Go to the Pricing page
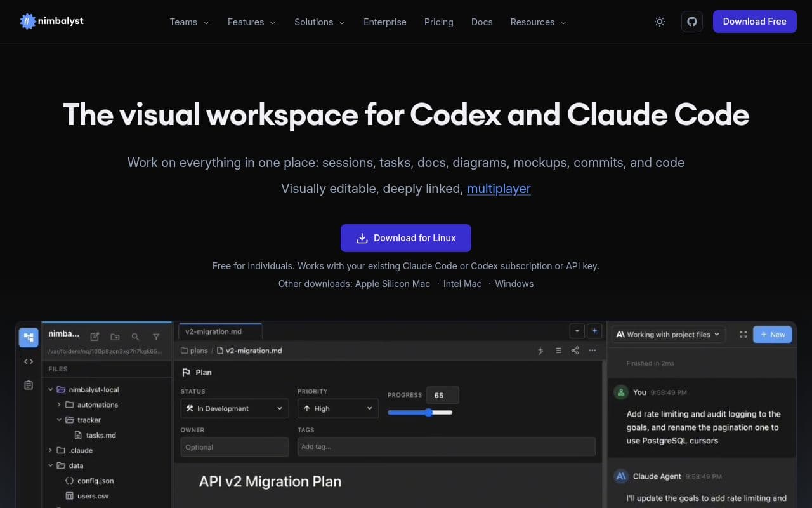The image size is (812, 508). coord(439,22)
